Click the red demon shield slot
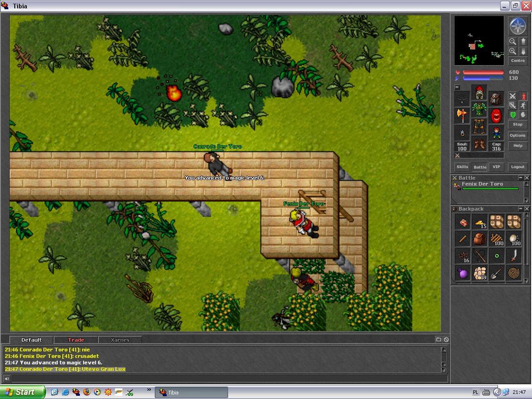Image resolution: width=532 pixels, height=399 pixels. (496, 116)
